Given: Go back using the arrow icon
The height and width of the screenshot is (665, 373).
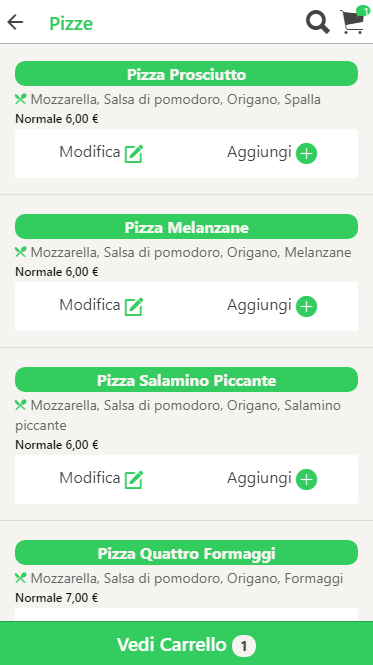Looking at the screenshot, I should tap(15, 22).
